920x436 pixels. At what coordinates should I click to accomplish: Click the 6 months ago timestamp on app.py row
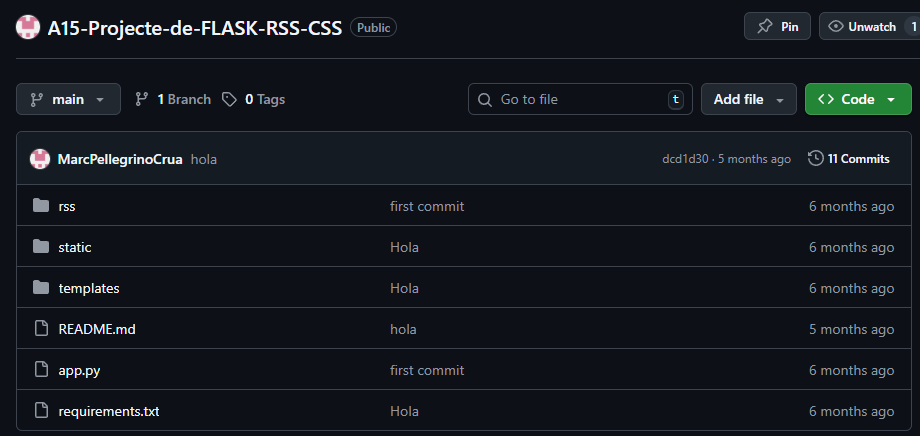pyautogui.click(x=851, y=370)
